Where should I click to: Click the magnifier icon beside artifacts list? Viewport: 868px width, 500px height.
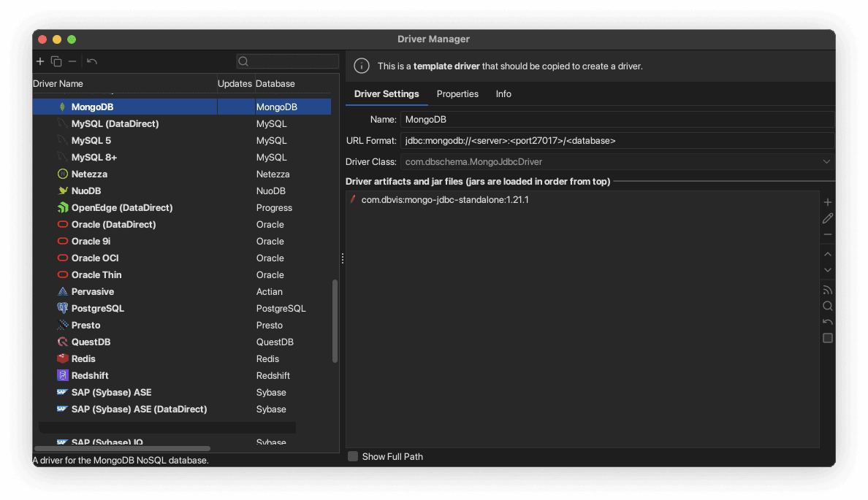827,306
